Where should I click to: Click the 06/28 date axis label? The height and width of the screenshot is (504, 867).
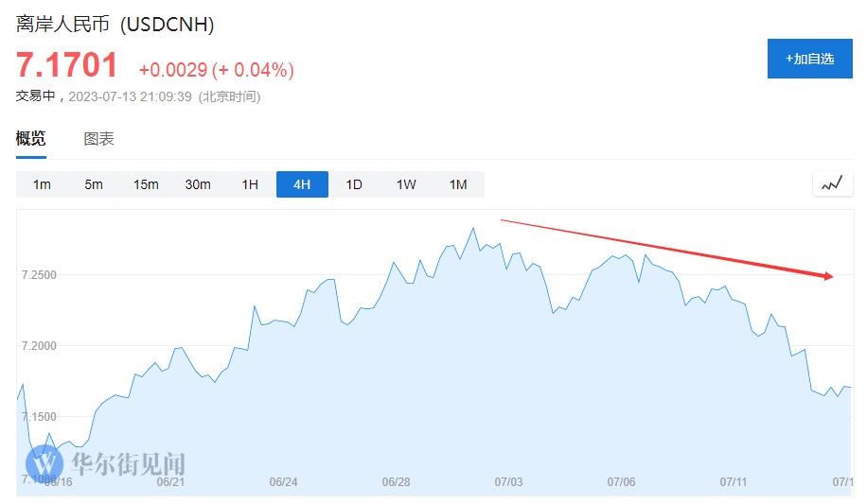tap(396, 482)
